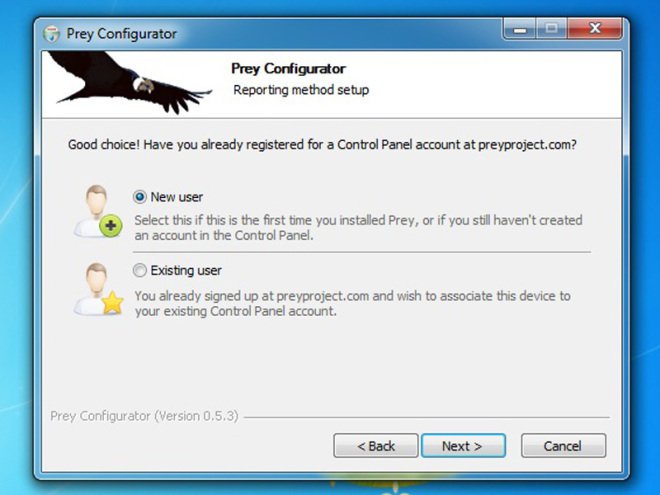
Task: Click the 'Good choice!' question text
Action: [322, 145]
